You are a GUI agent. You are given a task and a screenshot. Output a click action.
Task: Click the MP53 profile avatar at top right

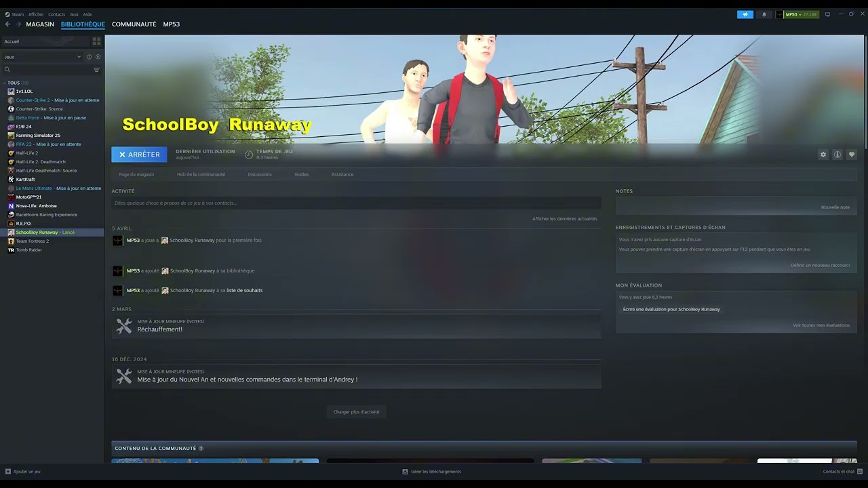pos(780,14)
